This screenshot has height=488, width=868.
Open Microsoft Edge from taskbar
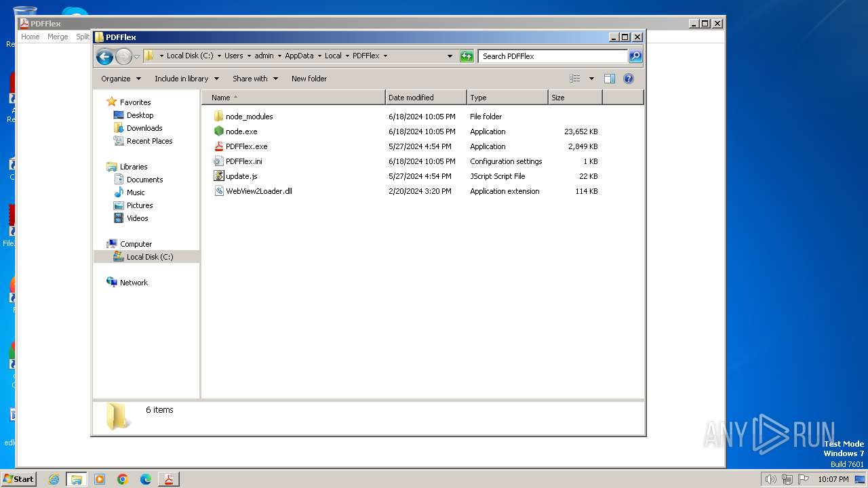pyautogui.click(x=146, y=479)
